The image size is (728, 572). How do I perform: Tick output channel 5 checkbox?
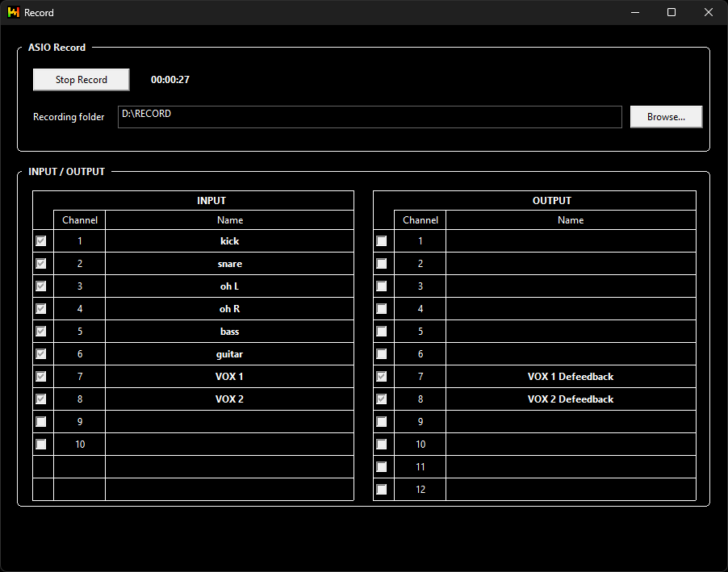pos(381,332)
